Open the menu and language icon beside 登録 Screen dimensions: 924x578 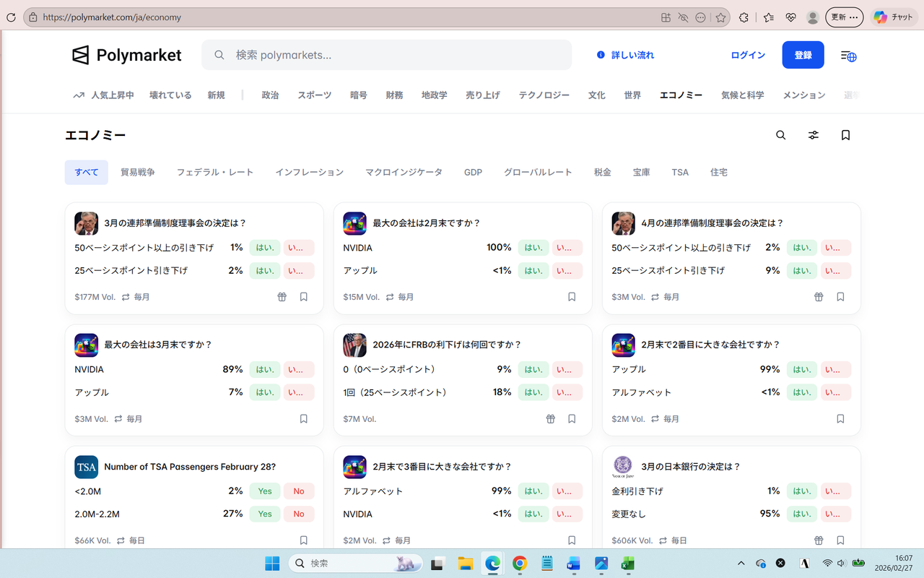848,56
